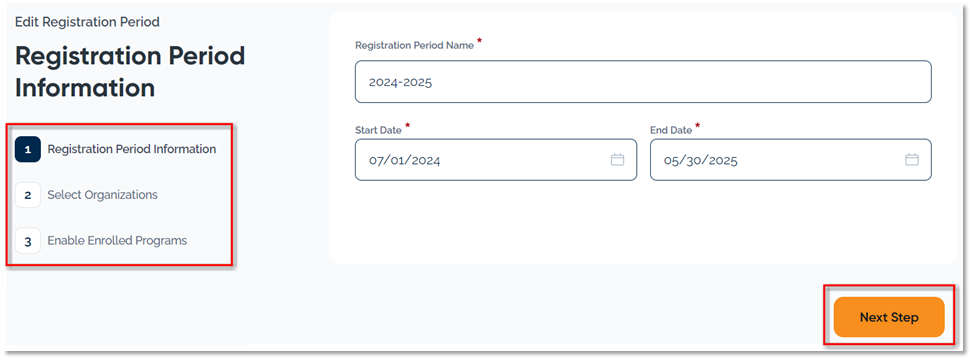The width and height of the screenshot is (972, 360).
Task: Click the Registration Period Name field label
Action: click(414, 45)
